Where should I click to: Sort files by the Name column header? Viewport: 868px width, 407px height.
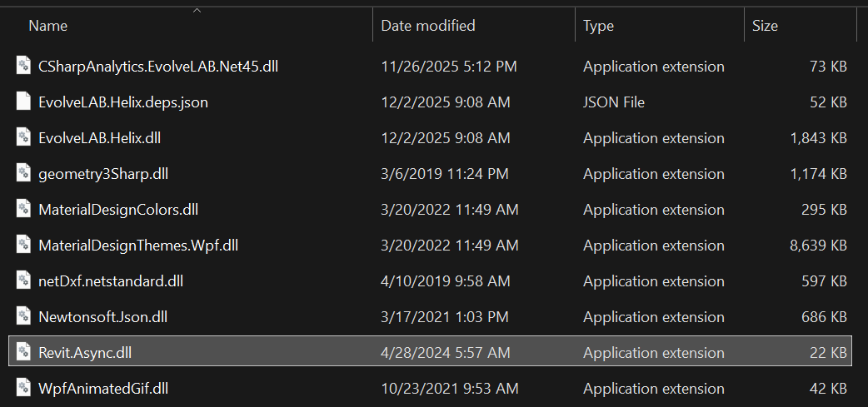[47, 26]
